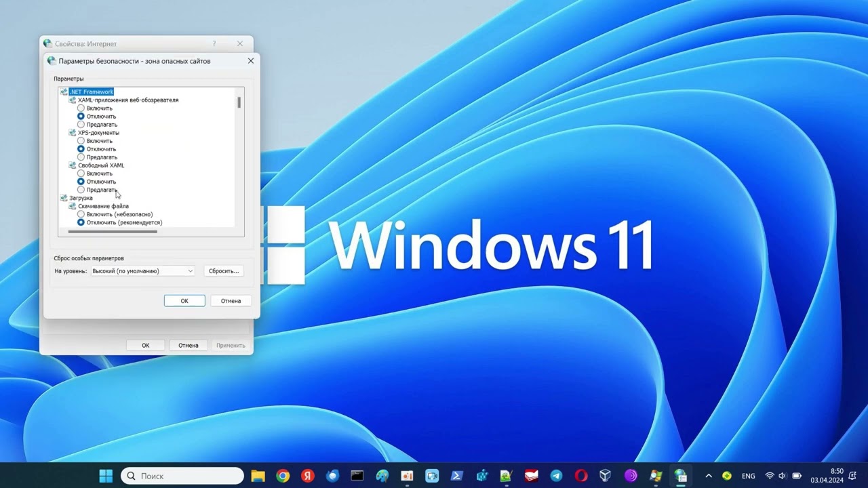Open the Terminal taskbar icon
Screen dimensions: 868x488
coord(357,476)
